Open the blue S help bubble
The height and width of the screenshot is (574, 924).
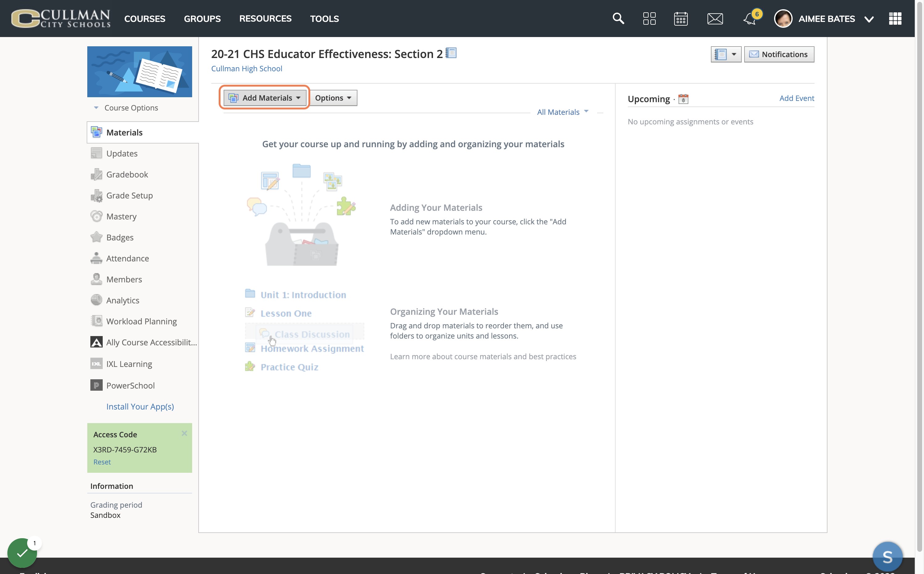(x=887, y=556)
